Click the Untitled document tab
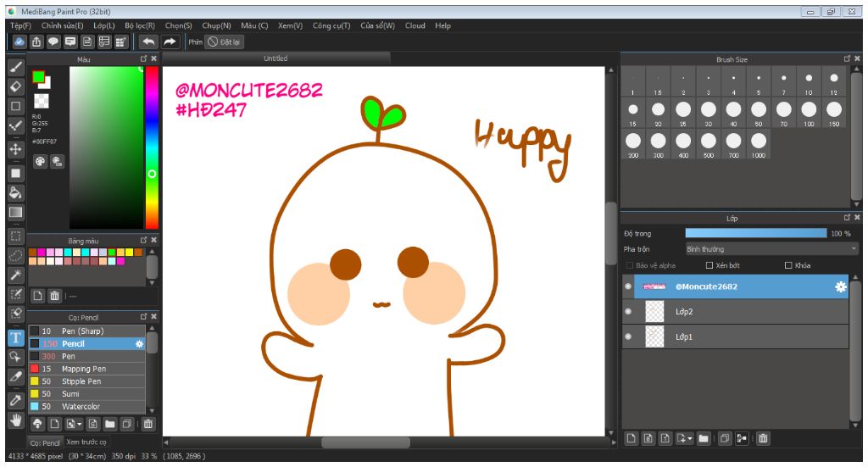 tap(275, 58)
